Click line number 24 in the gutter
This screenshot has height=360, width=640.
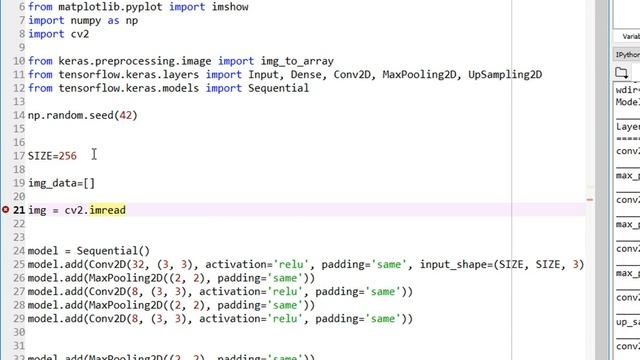19,251
